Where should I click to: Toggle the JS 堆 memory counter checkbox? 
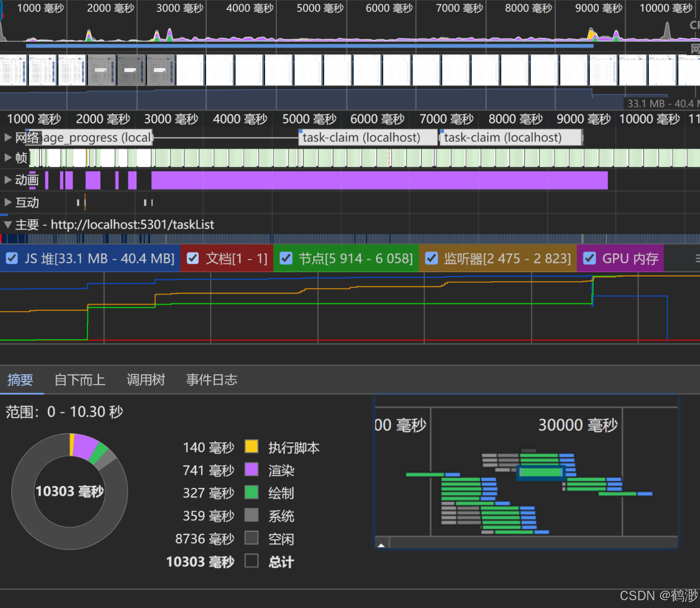[12, 258]
